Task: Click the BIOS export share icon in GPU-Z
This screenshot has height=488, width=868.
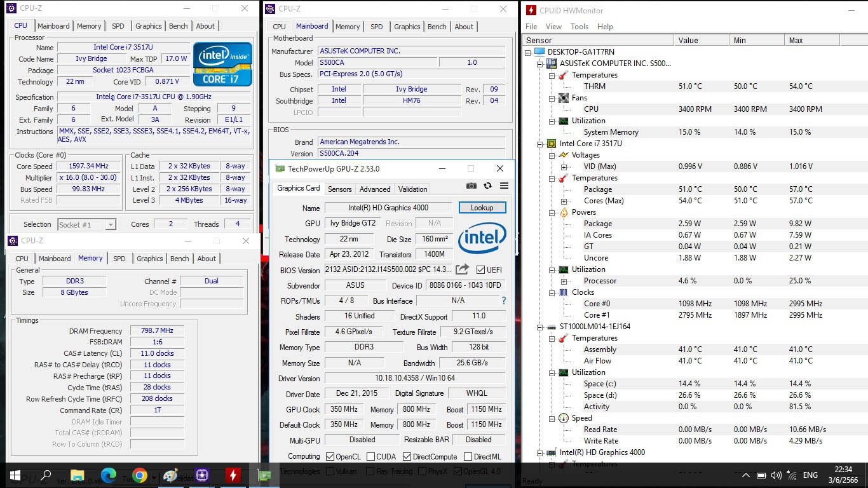Action: [x=462, y=269]
